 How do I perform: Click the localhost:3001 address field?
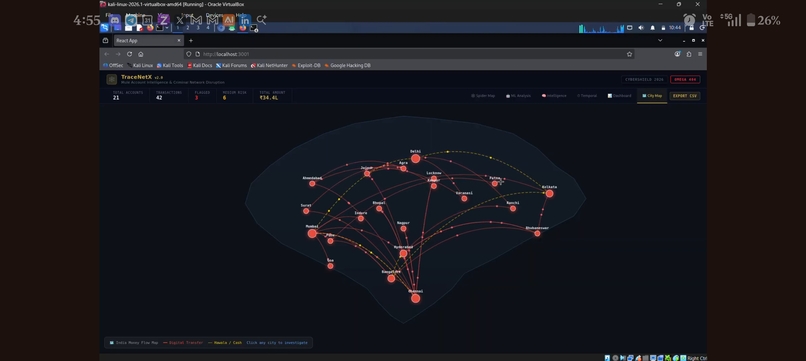point(409,54)
